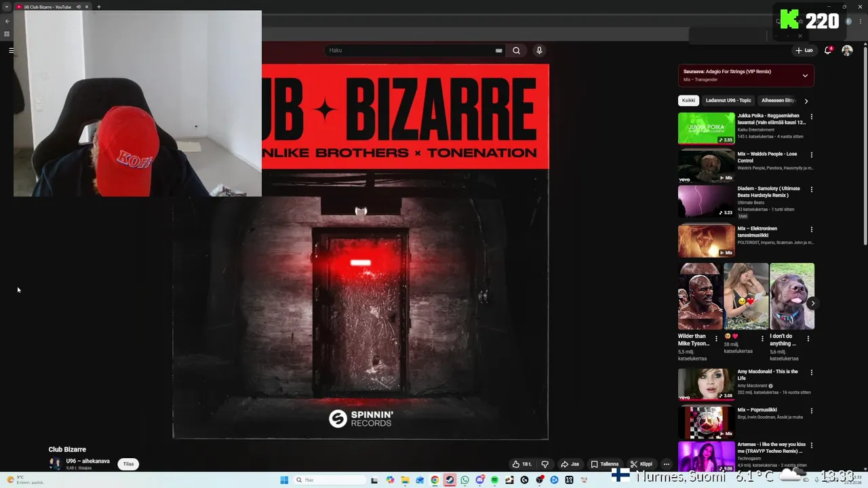Open Copilot from taskbar
The height and width of the screenshot is (488, 868).
click(390, 480)
